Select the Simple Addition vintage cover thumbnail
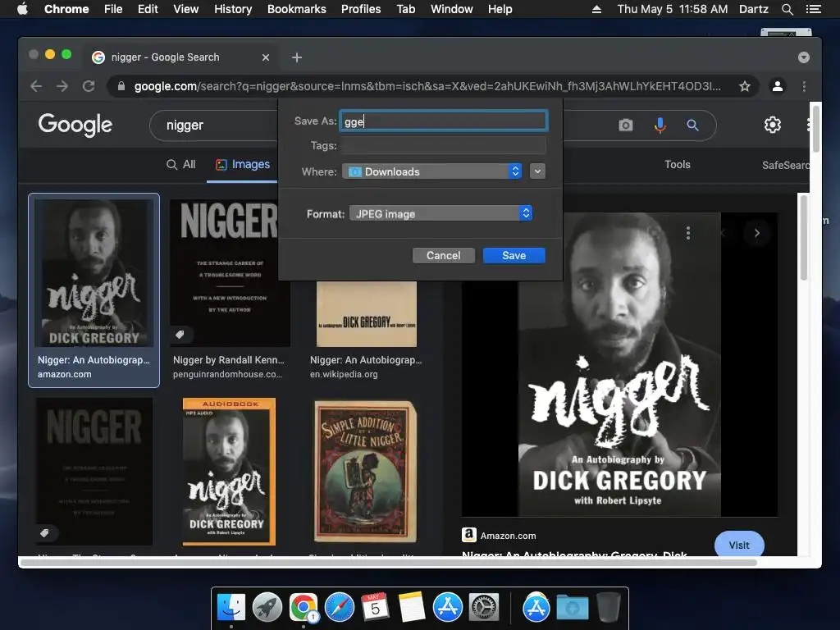Screen dimensions: 840x630 pos(365,472)
